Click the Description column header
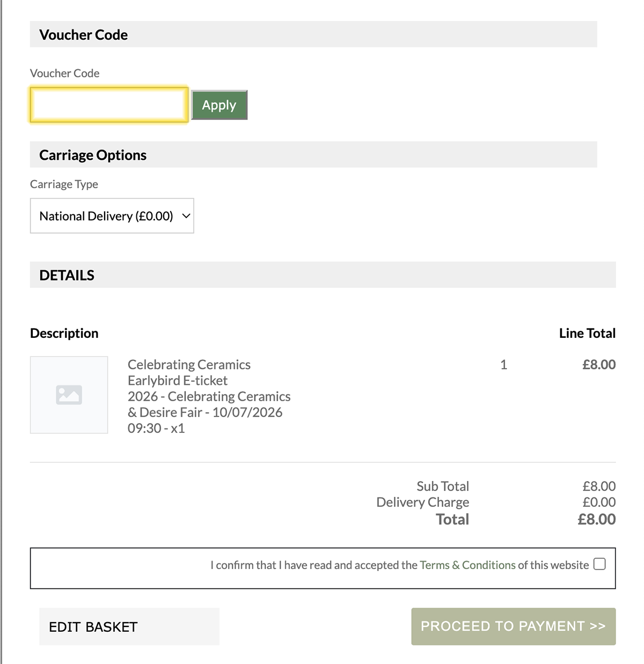Viewport: 644px width, 664px height. tap(64, 333)
